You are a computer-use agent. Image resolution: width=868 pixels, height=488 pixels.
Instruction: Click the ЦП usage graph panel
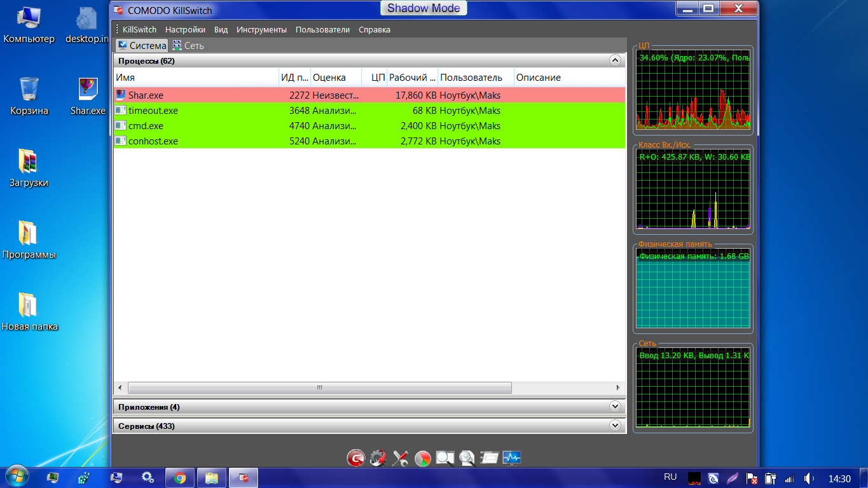pos(693,90)
